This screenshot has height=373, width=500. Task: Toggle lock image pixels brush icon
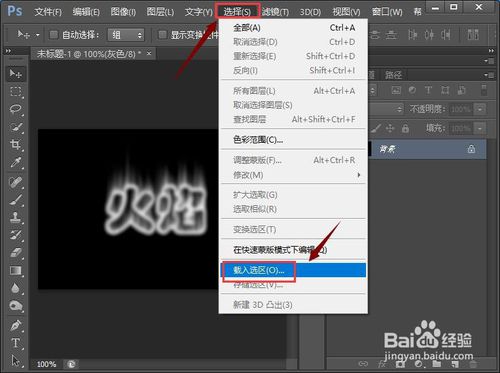[376, 128]
